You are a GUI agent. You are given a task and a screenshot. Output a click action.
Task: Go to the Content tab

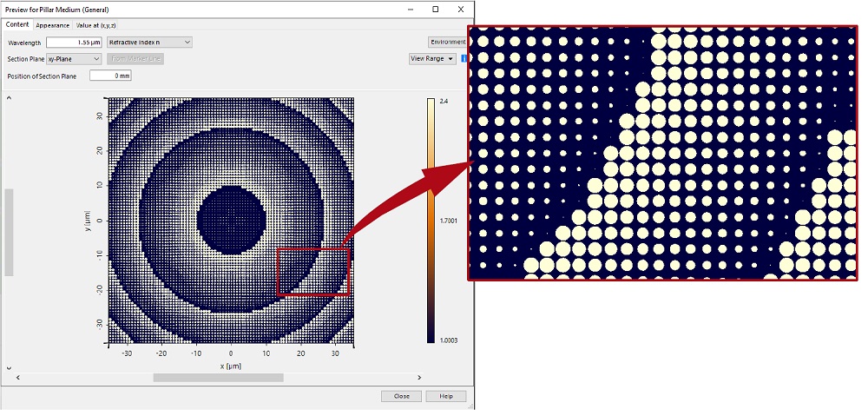click(17, 25)
